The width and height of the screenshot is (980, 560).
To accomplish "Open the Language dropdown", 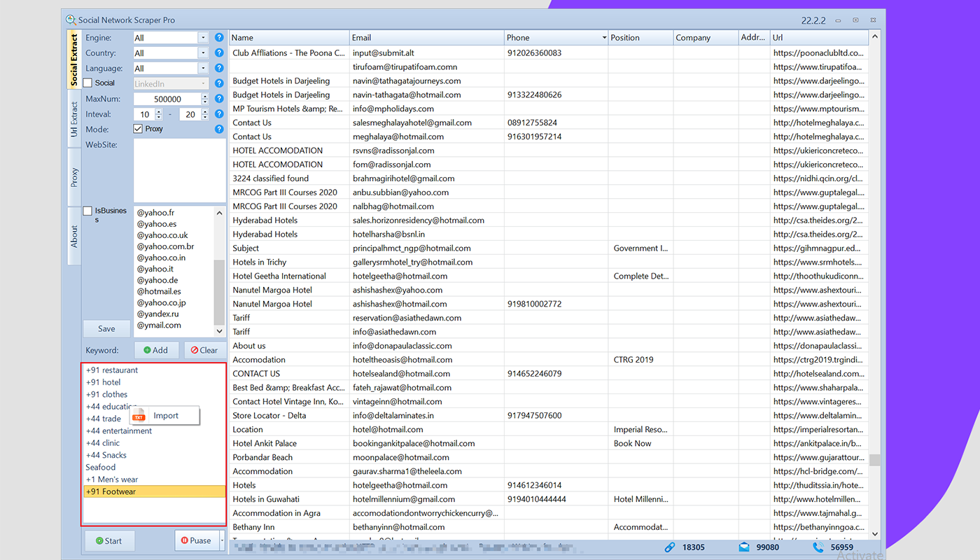I will [203, 69].
